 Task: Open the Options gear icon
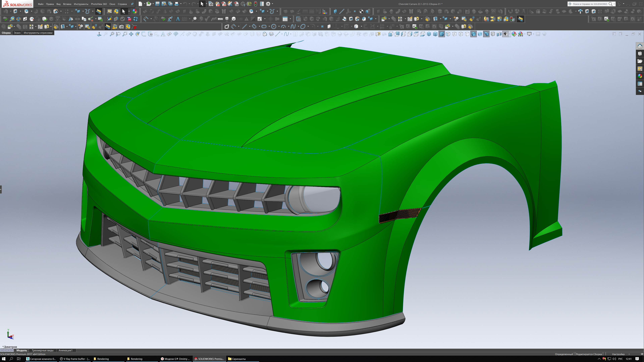point(268,4)
